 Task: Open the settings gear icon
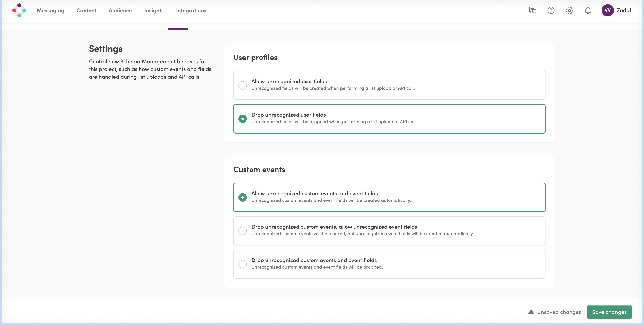pyautogui.click(x=569, y=10)
